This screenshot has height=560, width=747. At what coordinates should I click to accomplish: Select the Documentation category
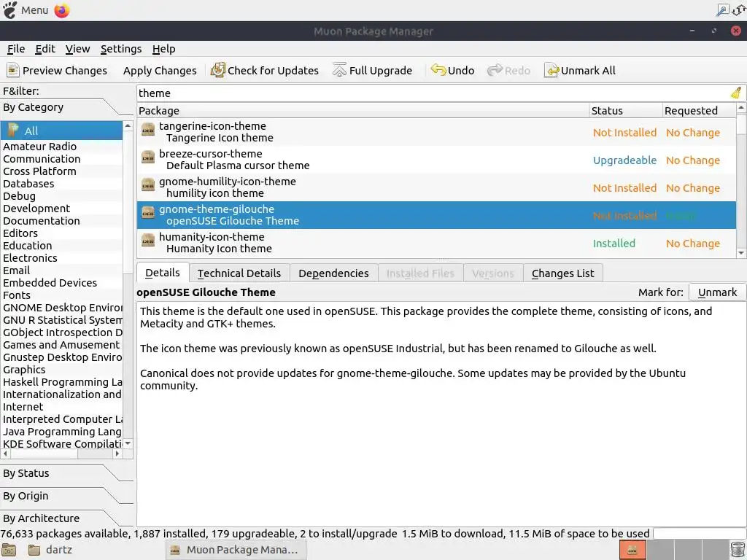point(61,220)
